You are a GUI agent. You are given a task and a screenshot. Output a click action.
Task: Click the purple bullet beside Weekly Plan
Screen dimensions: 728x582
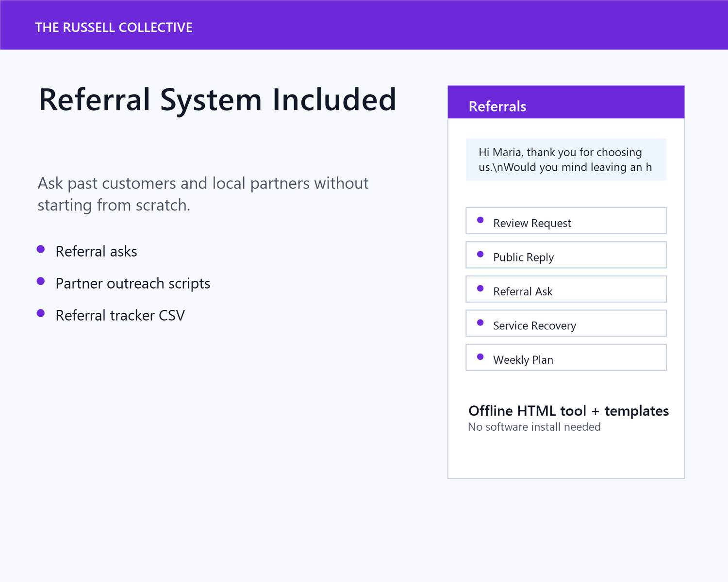480,357
